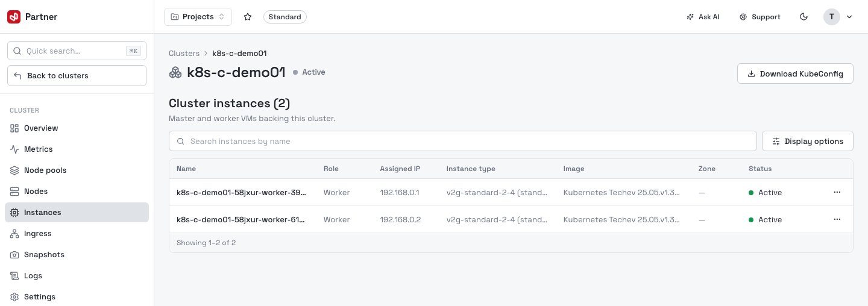Toggle dark mode with the moon icon

(804, 17)
